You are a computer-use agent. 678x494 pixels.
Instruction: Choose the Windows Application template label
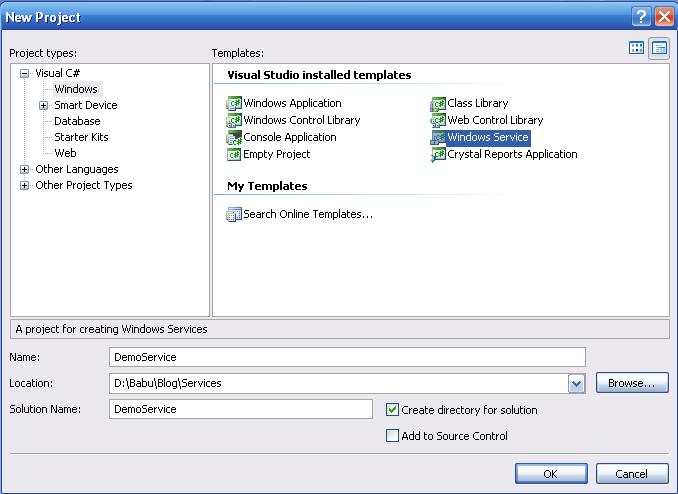[x=292, y=103]
